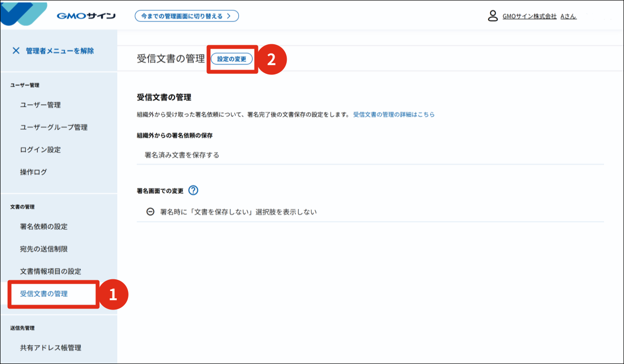Click the 設定の変更 button
This screenshot has width=624, height=364.
click(x=232, y=59)
